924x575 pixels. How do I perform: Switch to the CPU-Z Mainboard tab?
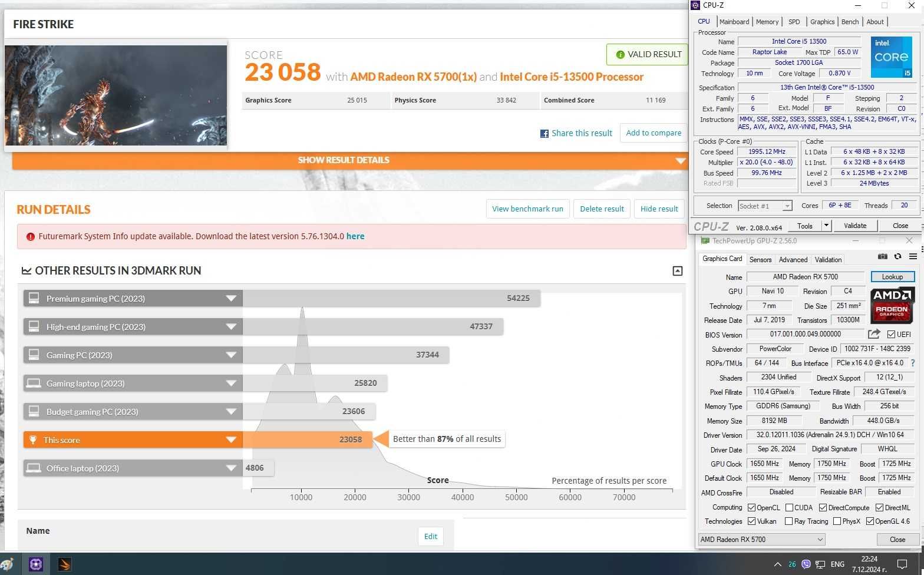(734, 22)
